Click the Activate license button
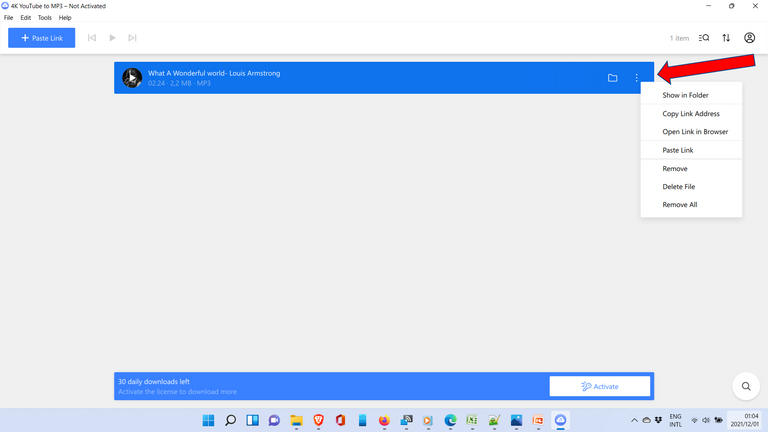This screenshot has width=768, height=432. click(600, 386)
